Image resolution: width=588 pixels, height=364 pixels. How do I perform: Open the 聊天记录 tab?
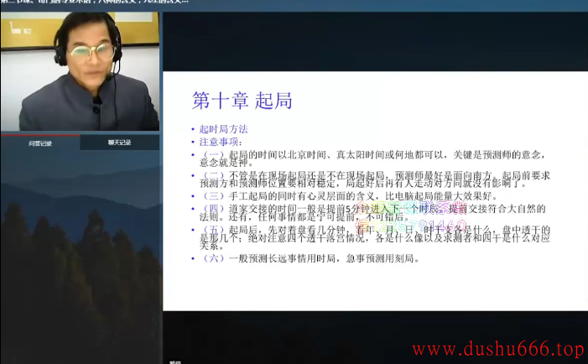(x=119, y=143)
